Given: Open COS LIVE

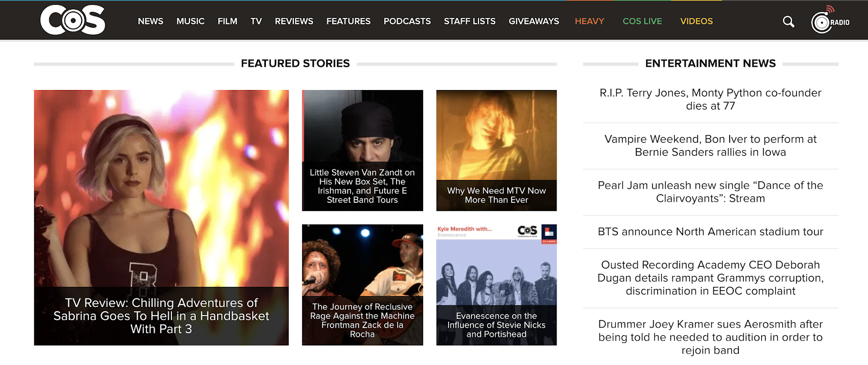Looking at the screenshot, I should [x=642, y=21].
